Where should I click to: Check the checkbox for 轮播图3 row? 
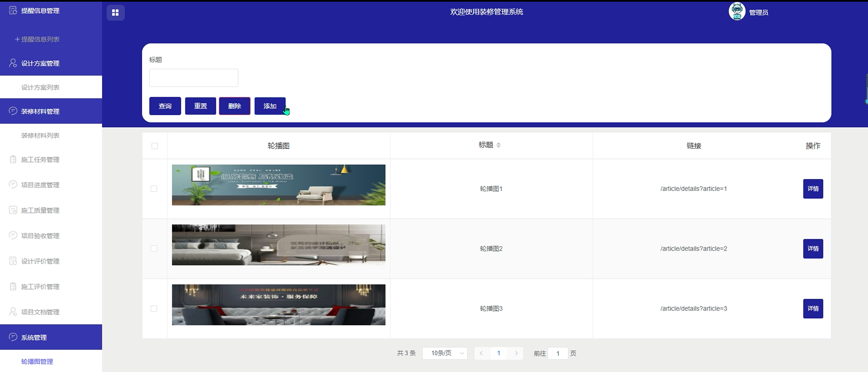(x=154, y=308)
